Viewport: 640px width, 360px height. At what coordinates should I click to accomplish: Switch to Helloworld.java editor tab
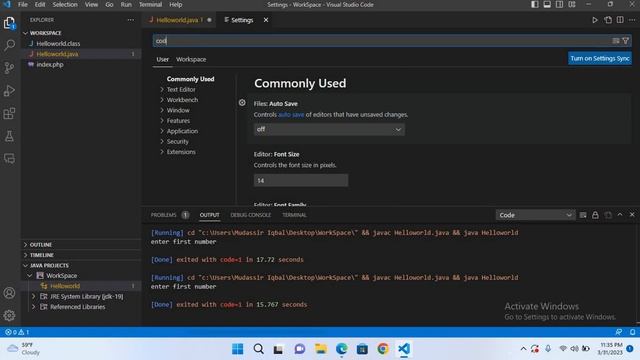coord(180,20)
